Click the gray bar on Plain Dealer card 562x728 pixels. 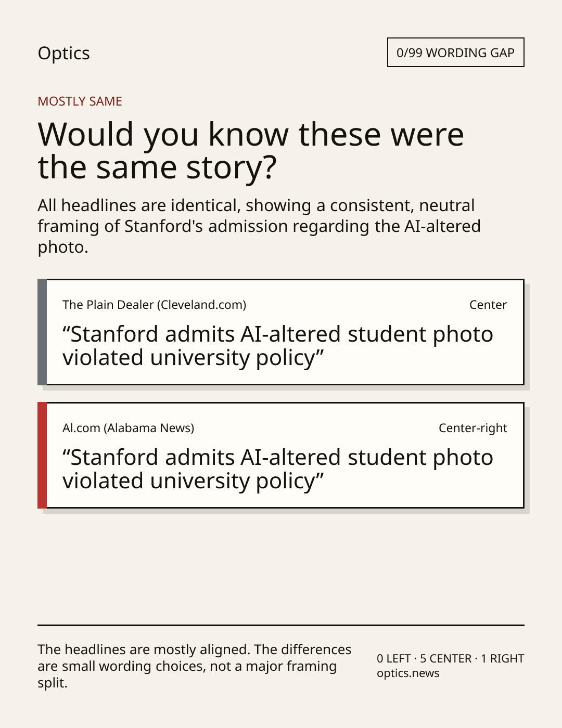pos(42,332)
